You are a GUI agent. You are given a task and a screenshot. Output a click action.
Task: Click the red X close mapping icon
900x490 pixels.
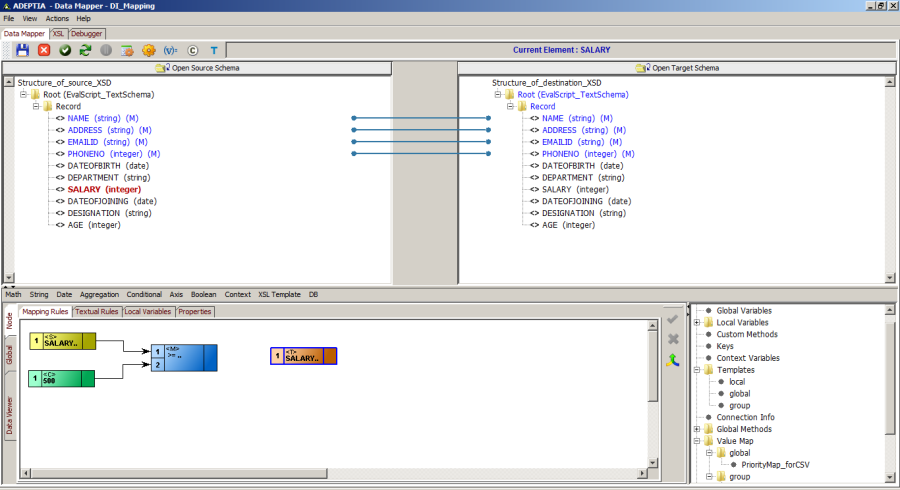[x=44, y=50]
